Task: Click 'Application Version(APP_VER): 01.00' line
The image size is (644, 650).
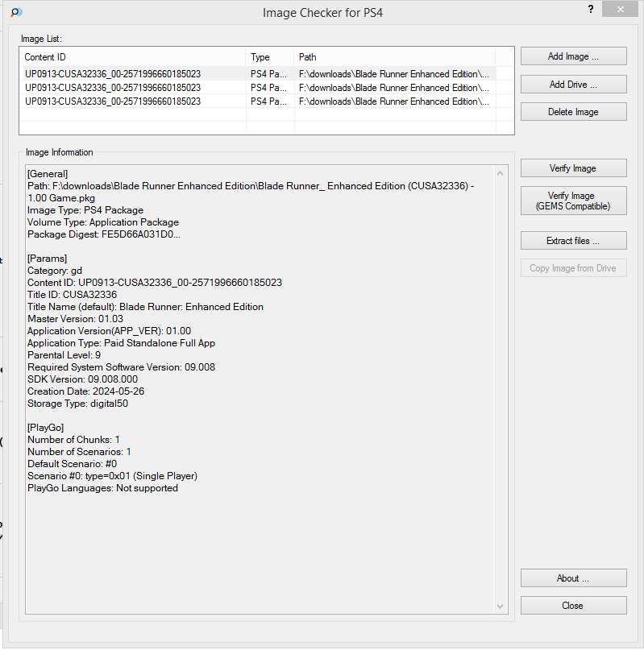Action: (x=109, y=331)
